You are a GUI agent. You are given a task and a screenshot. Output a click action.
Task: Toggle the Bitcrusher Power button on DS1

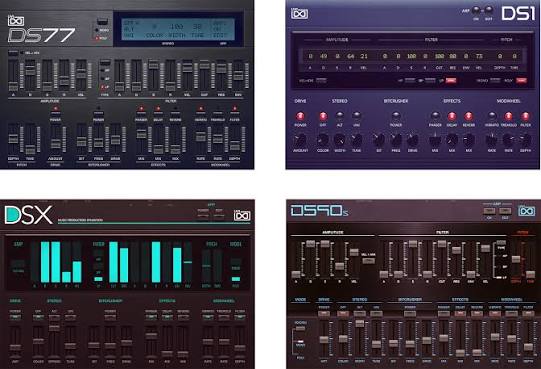[x=396, y=116]
